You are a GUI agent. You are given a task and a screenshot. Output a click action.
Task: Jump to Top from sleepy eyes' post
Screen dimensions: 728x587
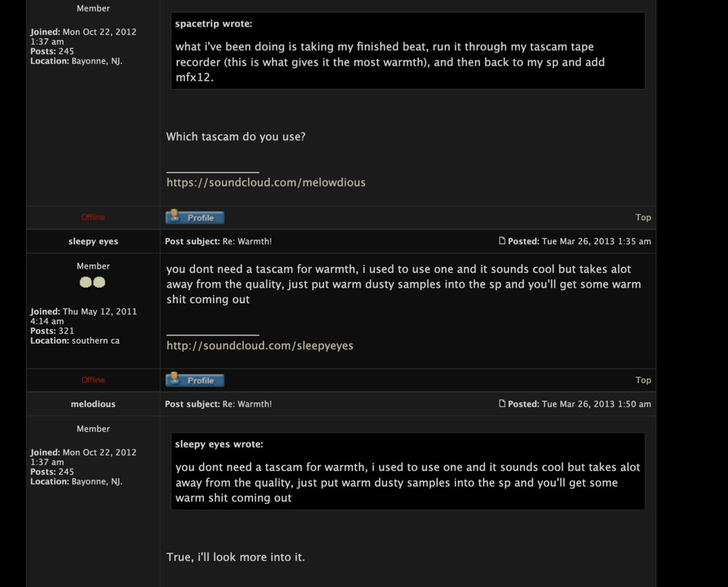(643, 380)
